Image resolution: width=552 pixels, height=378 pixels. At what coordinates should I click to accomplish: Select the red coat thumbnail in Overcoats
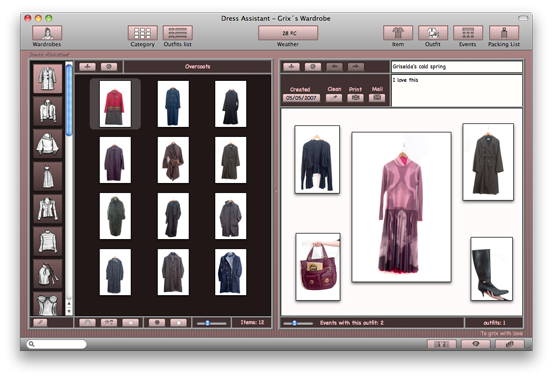[115, 104]
